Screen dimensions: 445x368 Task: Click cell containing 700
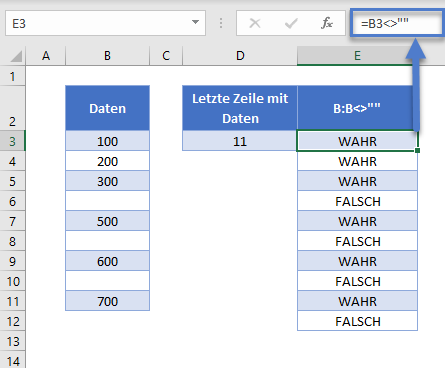click(x=107, y=301)
